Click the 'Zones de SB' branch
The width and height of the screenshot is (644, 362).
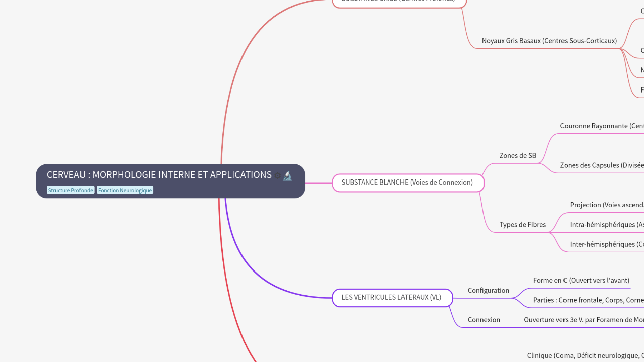518,156
